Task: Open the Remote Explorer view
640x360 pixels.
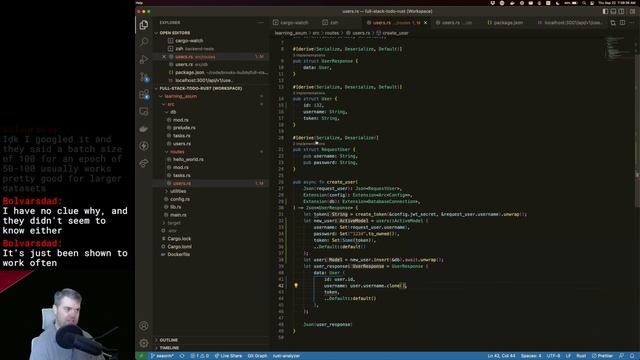Action: pyautogui.click(x=144, y=111)
